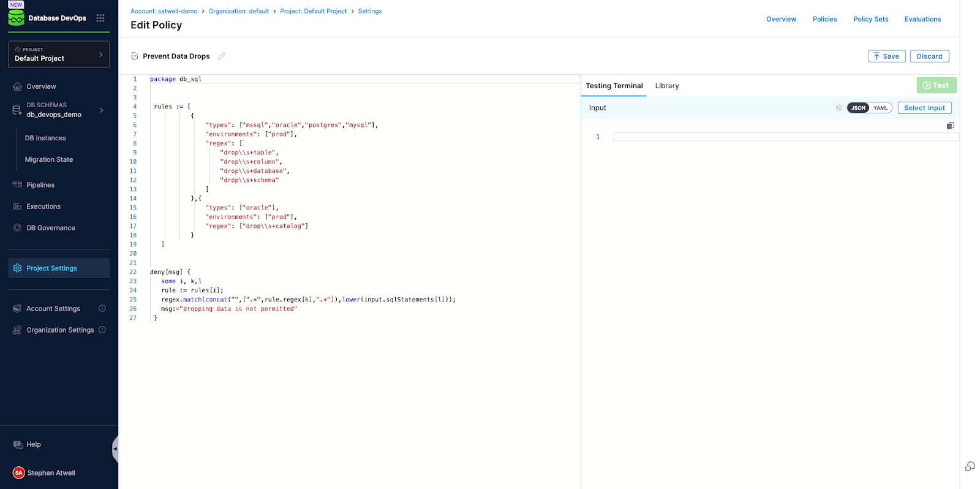980x489 pixels.
Task: Copy input with the clipboard icon
Action: (x=950, y=126)
